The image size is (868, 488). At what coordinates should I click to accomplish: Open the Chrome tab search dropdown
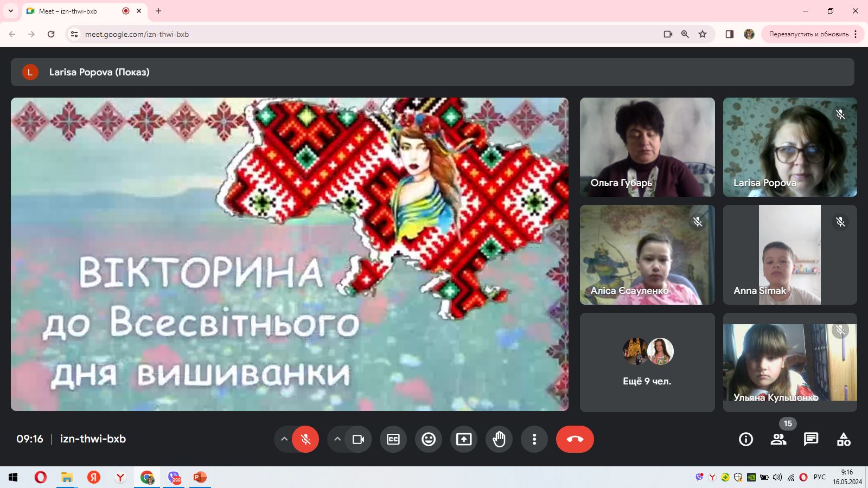tap(10, 11)
